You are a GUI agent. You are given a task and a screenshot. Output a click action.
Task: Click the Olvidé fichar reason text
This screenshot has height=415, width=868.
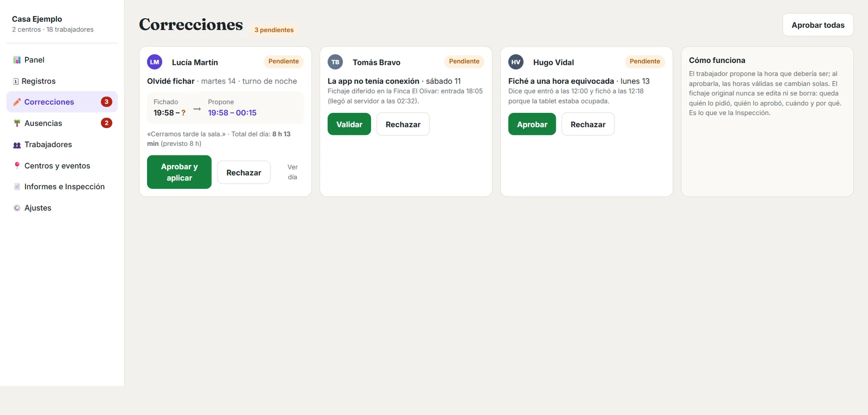(x=171, y=81)
